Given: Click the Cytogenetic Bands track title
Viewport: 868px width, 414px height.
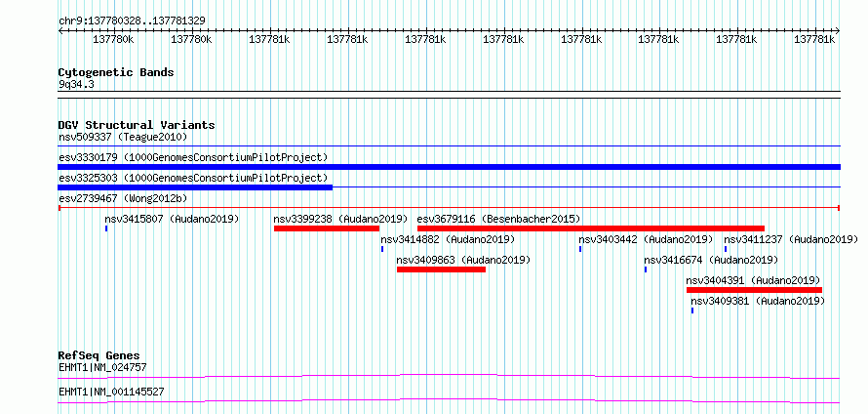Looking at the screenshot, I should 116,72.
